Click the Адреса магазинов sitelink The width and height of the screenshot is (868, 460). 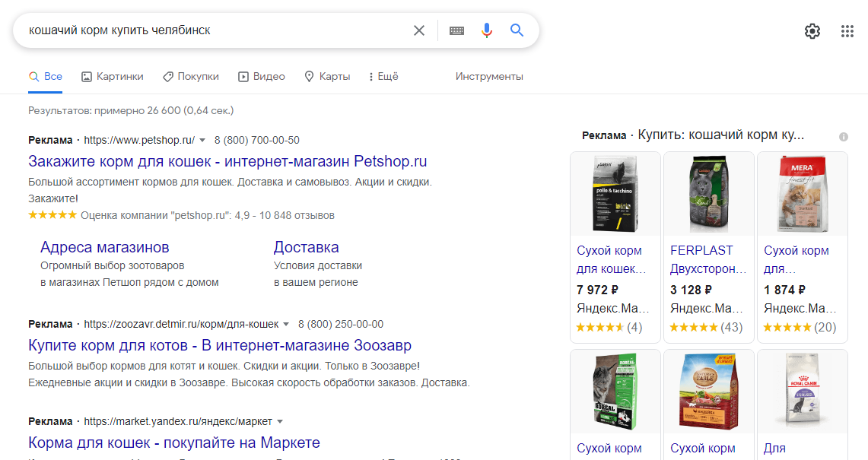pyautogui.click(x=103, y=247)
